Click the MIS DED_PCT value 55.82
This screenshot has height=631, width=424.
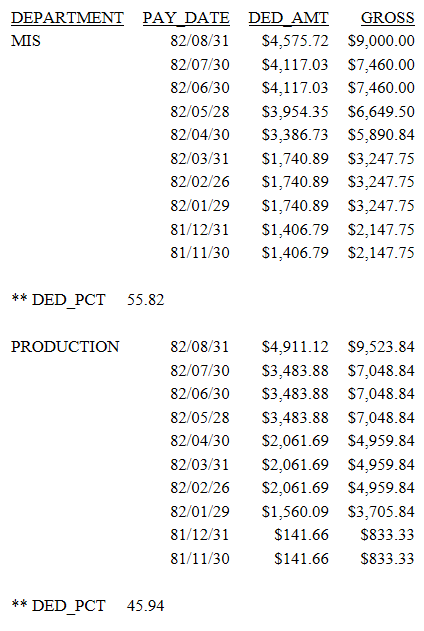(x=146, y=300)
